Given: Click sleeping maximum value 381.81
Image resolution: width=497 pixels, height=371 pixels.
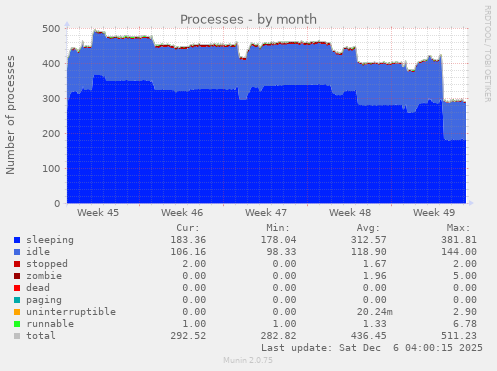Looking at the screenshot, I should (459, 240).
